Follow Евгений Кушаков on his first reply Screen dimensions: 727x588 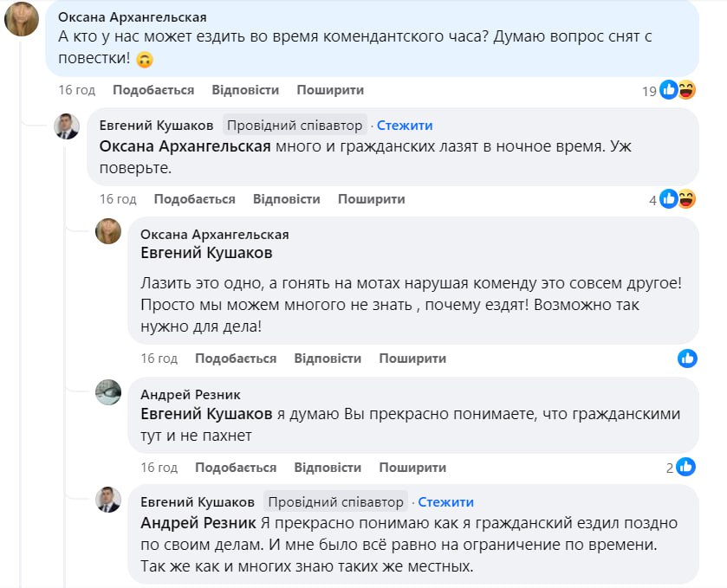point(405,126)
